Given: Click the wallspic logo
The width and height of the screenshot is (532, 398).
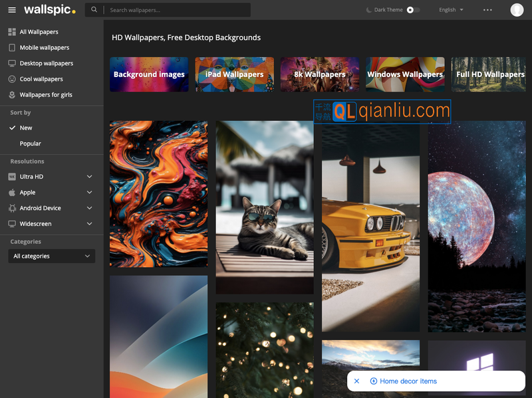Looking at the screenshot, I should [x=50, y=10].
